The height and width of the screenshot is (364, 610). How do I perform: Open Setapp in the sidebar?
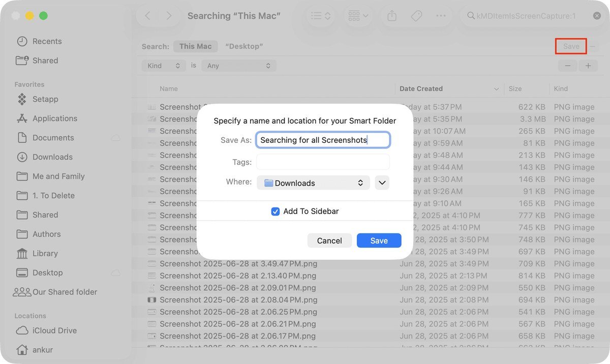tap(45, 99)
